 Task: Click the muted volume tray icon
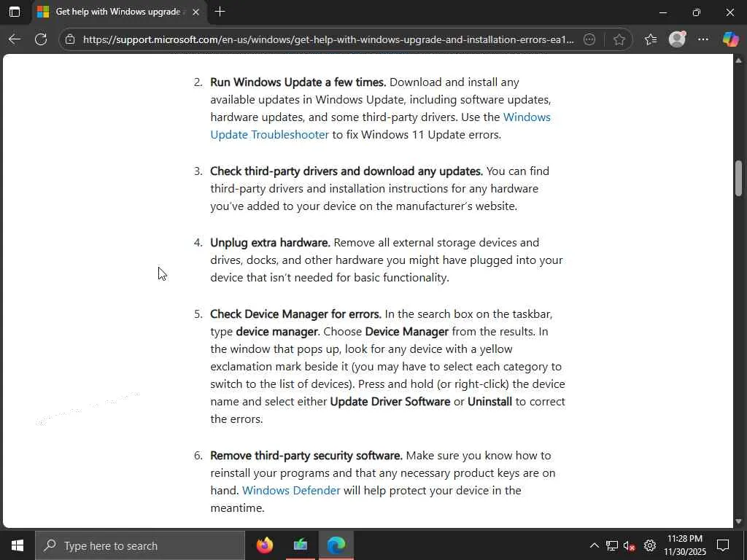630,545
